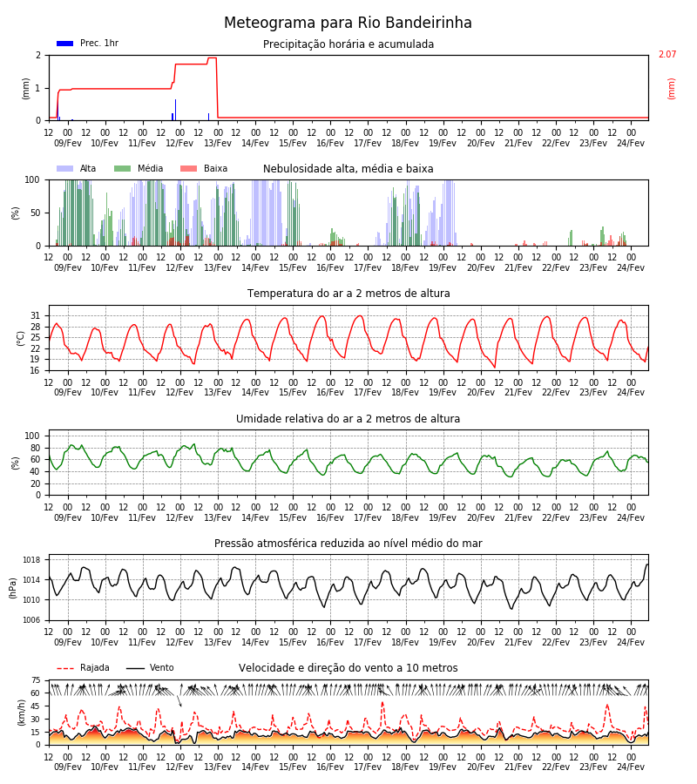Click the 31 tick on temperature axis
The width and height of the screenshot is (697, 784).
36,316
